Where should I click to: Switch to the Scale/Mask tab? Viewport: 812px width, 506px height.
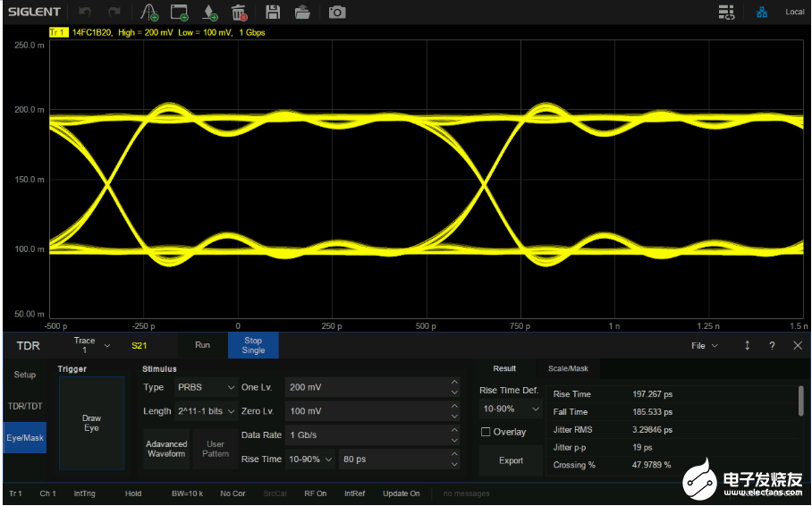568,368
